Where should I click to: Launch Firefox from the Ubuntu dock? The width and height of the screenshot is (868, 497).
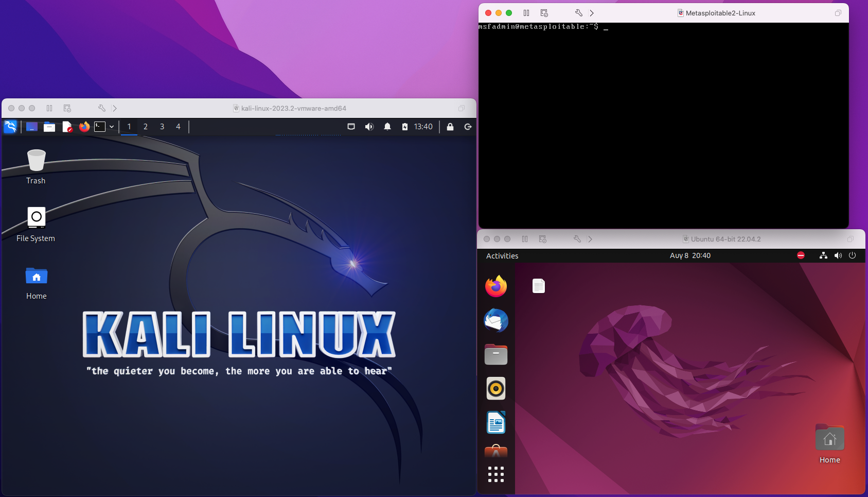click(x=496, y=286)
